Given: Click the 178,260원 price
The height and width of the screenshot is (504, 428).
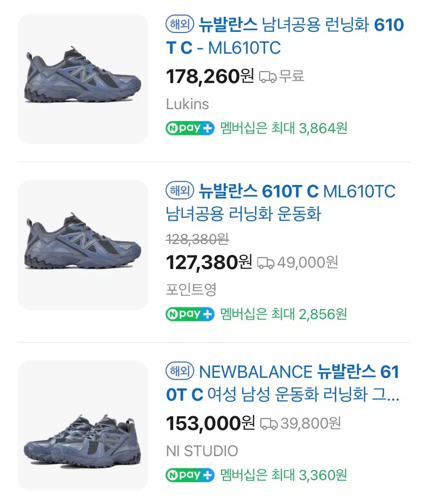Looking at the screenshot, I should tap(210, 76).
